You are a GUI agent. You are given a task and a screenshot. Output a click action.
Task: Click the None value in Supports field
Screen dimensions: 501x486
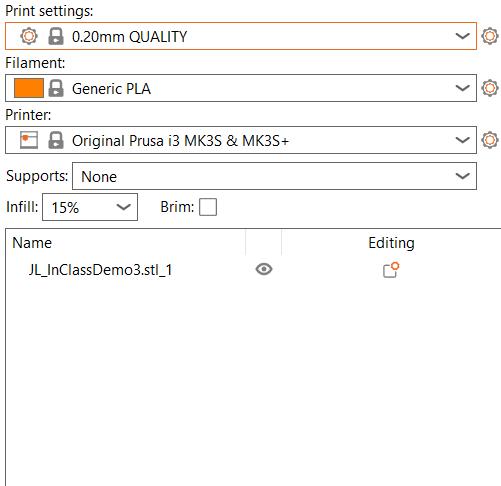coord(99,177)
